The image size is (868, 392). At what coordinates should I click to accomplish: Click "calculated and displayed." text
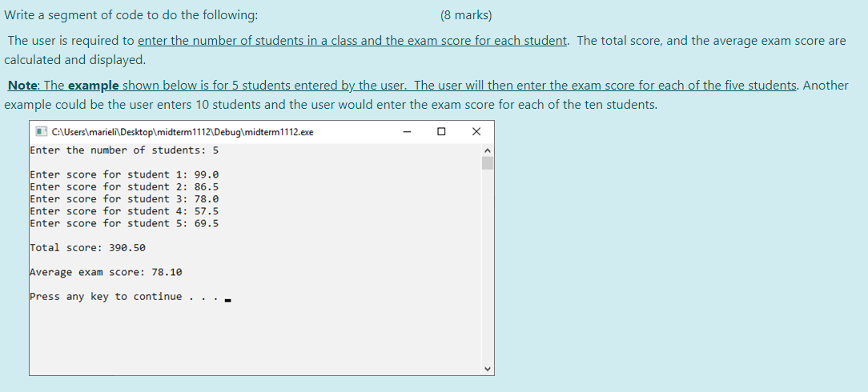click(74, 60)
